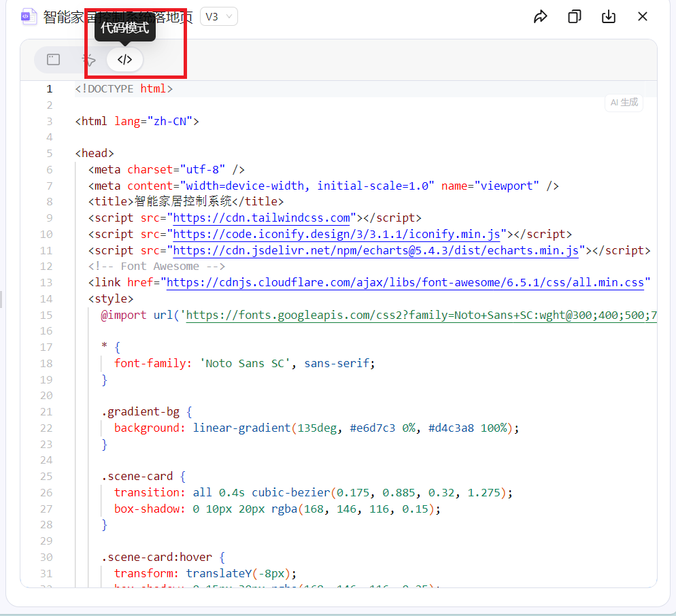676x616 pixels.
Task: Copy the code with the copy icon
Action: pyautogui.click(x=574, y=17)
